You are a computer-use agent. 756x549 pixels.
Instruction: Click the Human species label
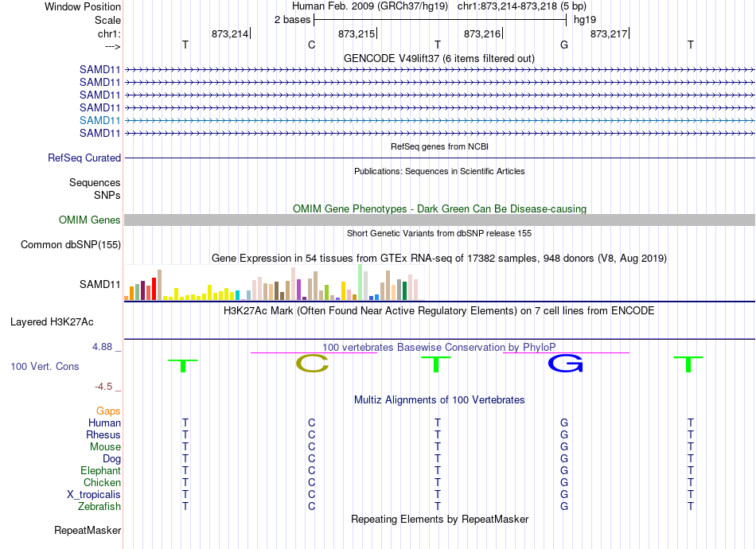104,423
